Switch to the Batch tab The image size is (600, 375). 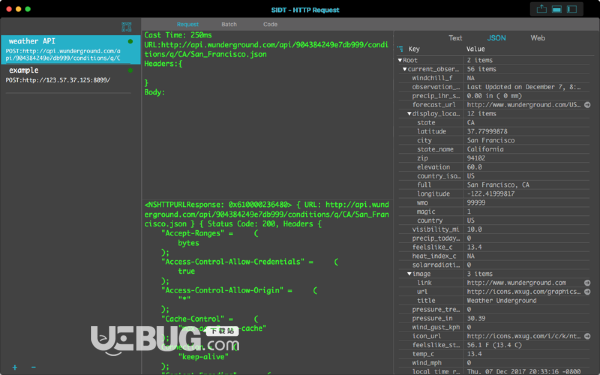(x=229, y=24)
